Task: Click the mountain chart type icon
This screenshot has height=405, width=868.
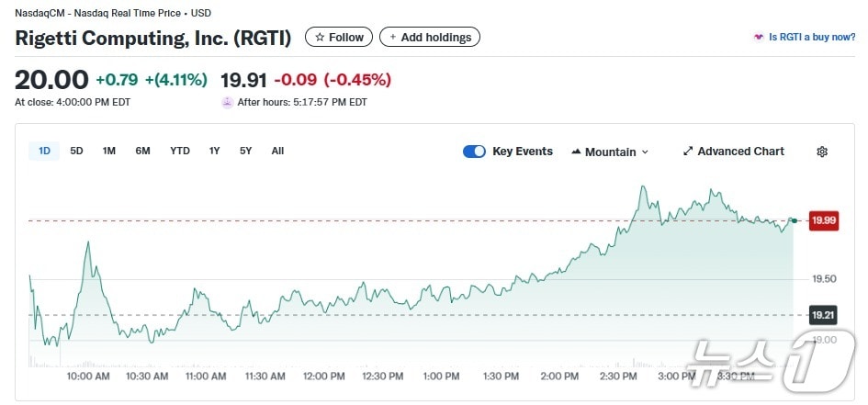Action: tap(576, 152)
